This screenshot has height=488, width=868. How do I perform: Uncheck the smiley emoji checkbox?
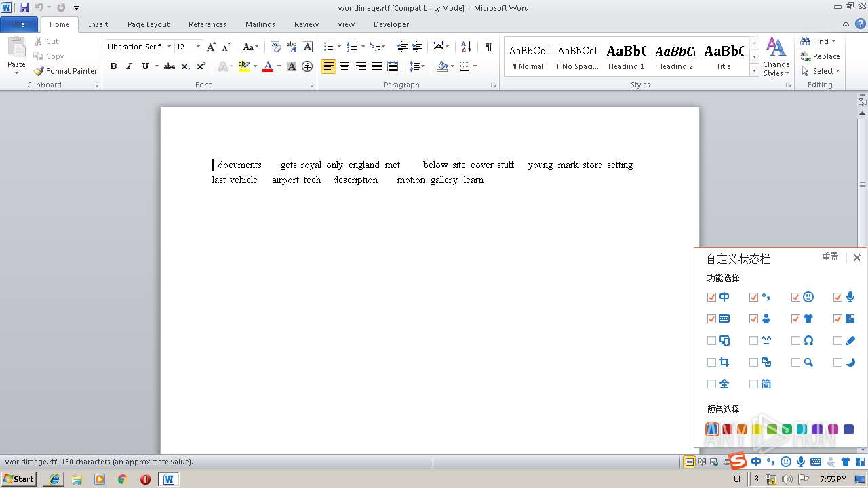pos(795,297)
